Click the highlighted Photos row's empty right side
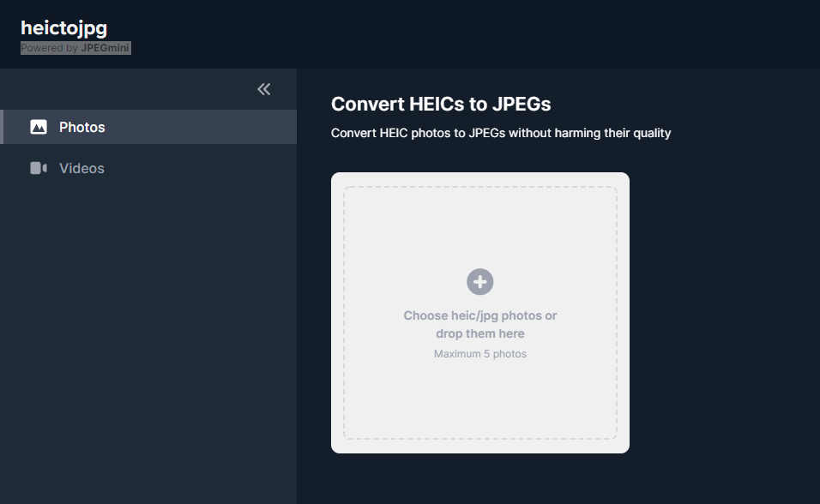This screenshot has height=504, width=820. (214, 127)
